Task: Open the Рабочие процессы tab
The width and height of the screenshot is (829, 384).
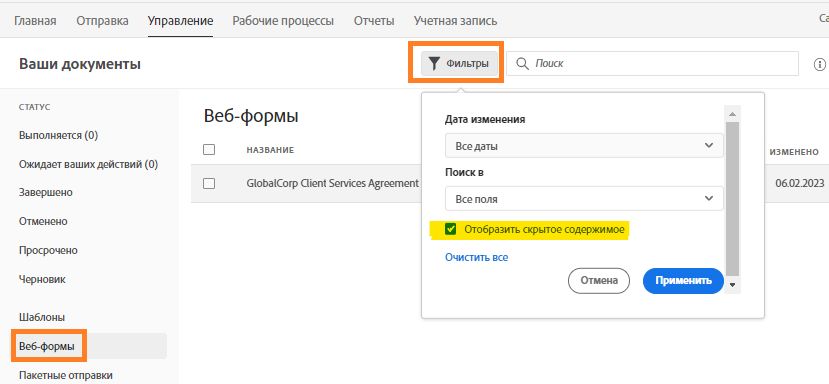Action: coord(283,21)
